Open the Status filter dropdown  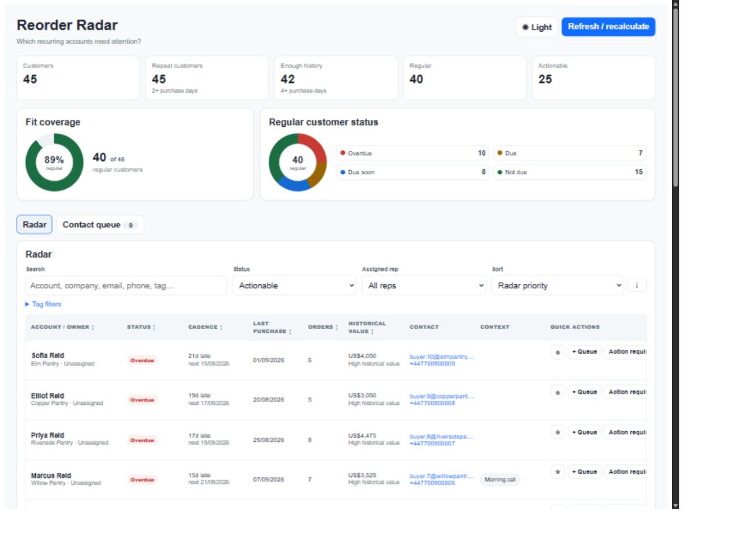[x=295, y=285]
